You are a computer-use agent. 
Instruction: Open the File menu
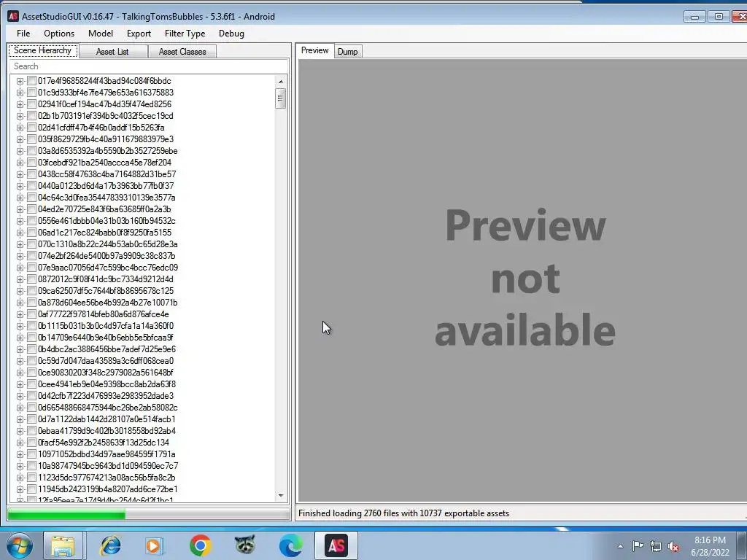coord(23,34)
